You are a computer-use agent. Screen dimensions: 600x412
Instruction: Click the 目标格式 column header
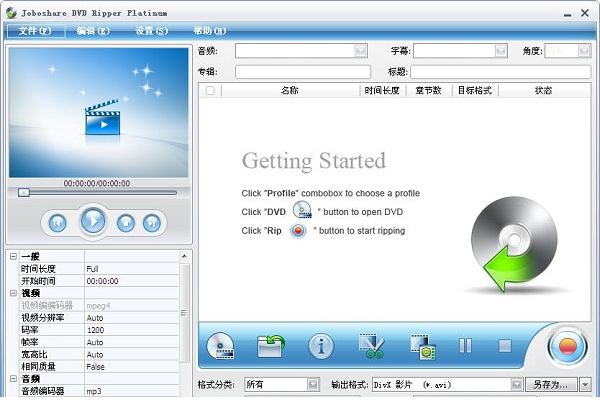475,91
